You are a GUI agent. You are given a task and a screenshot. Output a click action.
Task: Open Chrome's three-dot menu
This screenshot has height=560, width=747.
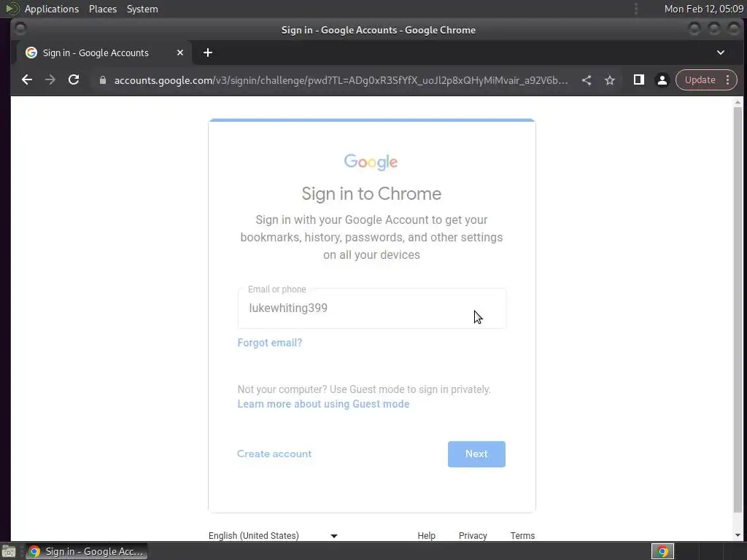pyautogui.click(x=727, y=80)
